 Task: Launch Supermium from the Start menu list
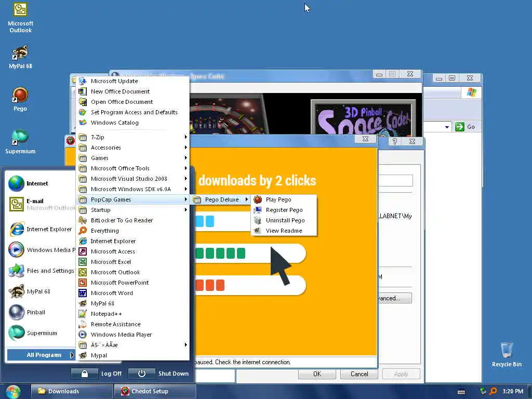(x=41, y=333)
